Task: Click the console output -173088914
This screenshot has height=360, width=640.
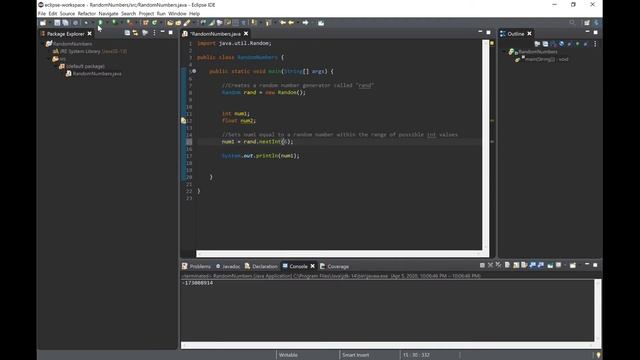Action: click(198, 283)
